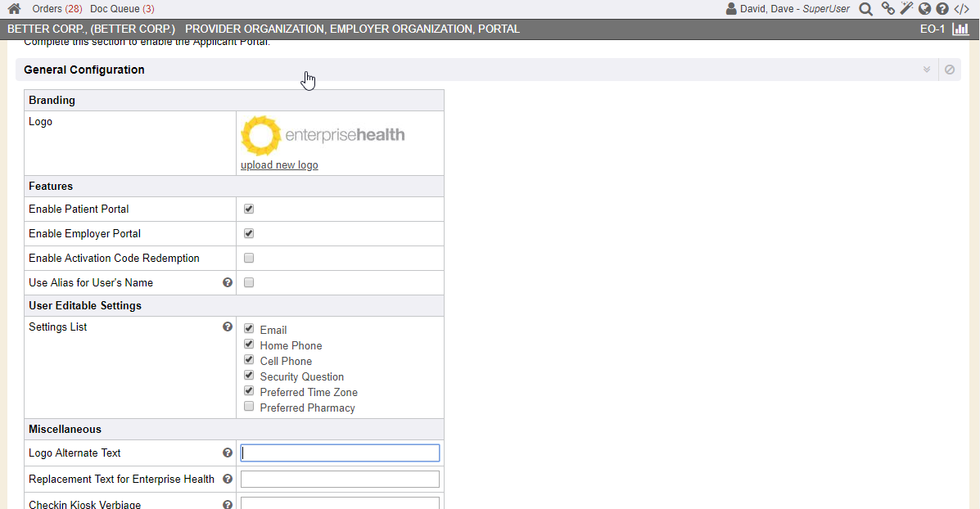Viewport: 980px width, 509px height.
Task: Open the Orders (28) menu
Action: coord(56,9)
